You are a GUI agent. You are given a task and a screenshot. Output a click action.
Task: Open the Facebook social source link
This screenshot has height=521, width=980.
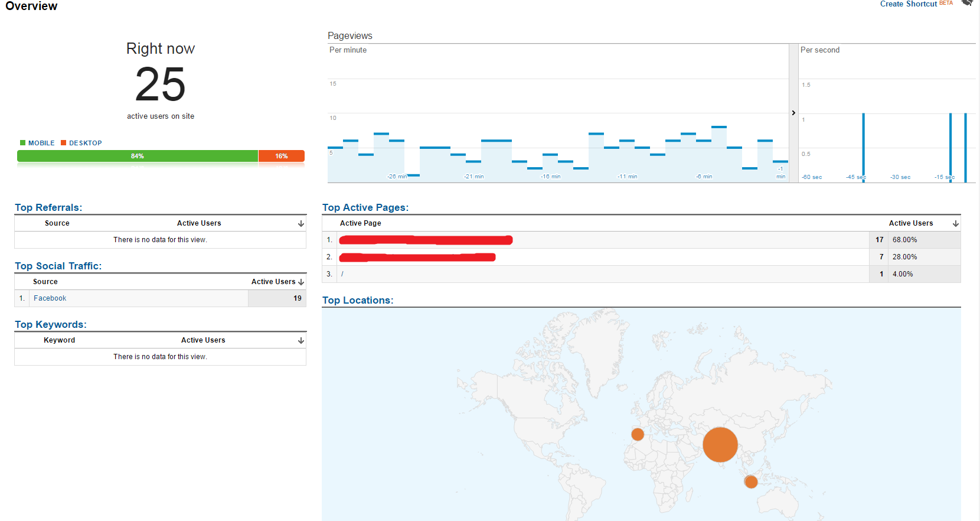point(50,298)
